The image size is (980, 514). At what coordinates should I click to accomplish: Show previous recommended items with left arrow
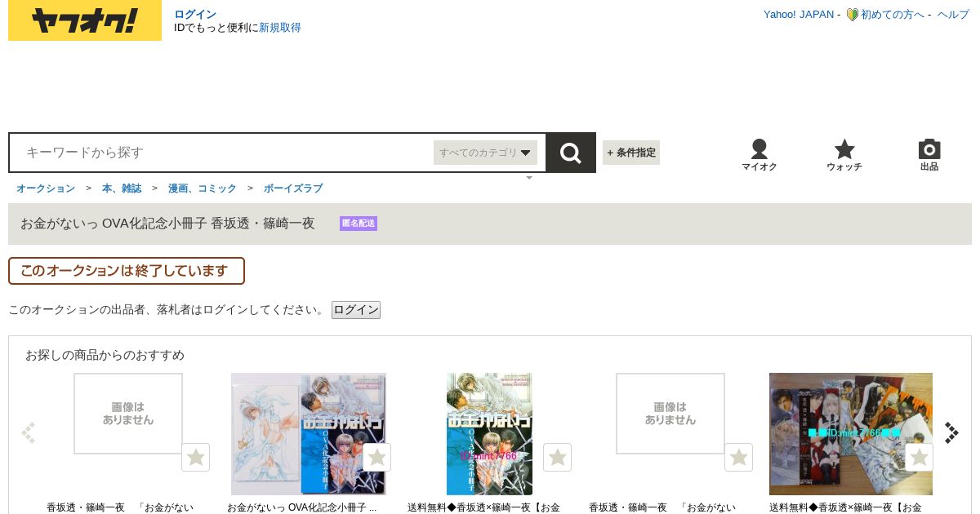[29, 432]
